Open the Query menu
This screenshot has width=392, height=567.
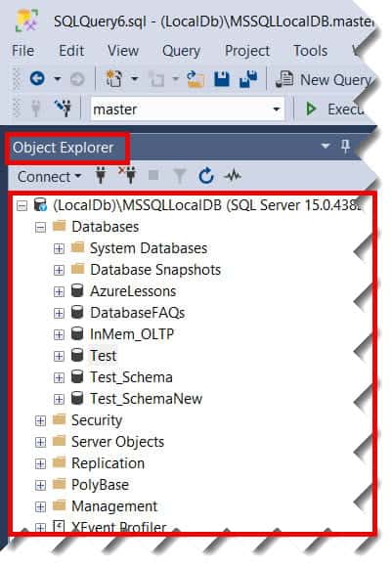[181, 52]
